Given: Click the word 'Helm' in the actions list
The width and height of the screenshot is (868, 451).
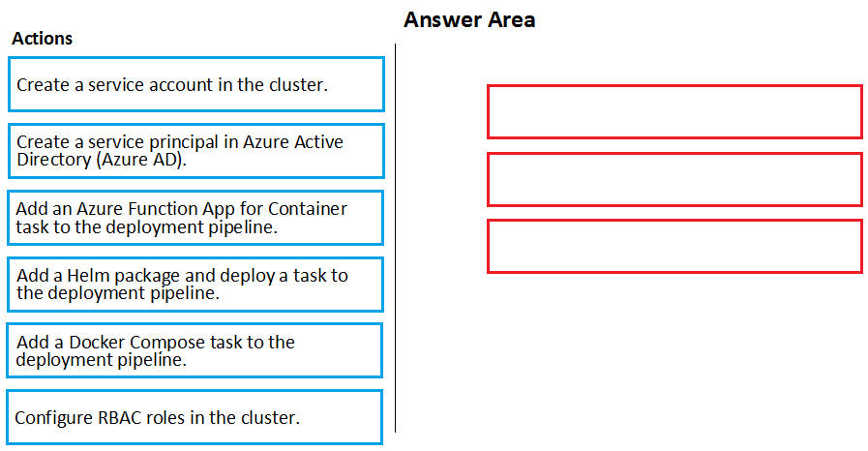Looking at the screenshot, I should (x=89, y=275).
